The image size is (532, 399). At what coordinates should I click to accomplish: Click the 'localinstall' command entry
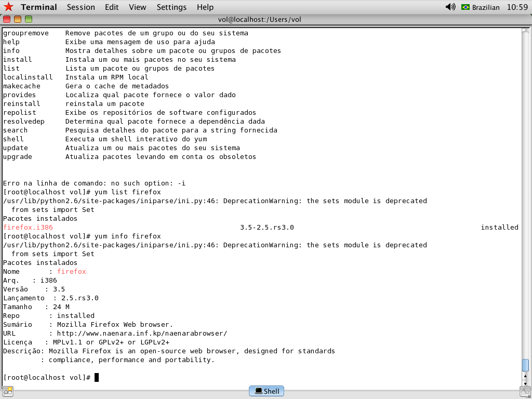(x=28, y=77)
